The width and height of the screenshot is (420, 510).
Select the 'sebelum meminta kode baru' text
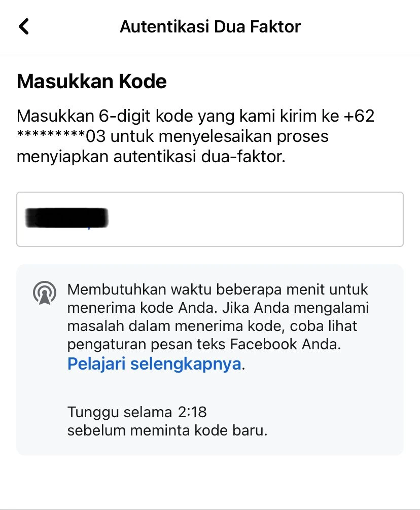click(167, 430)
